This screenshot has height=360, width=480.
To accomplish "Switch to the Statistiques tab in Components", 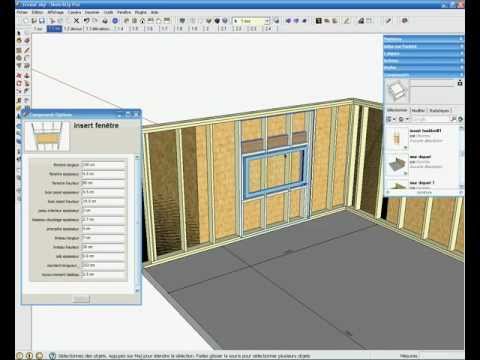I will click(x=439, y=110).
